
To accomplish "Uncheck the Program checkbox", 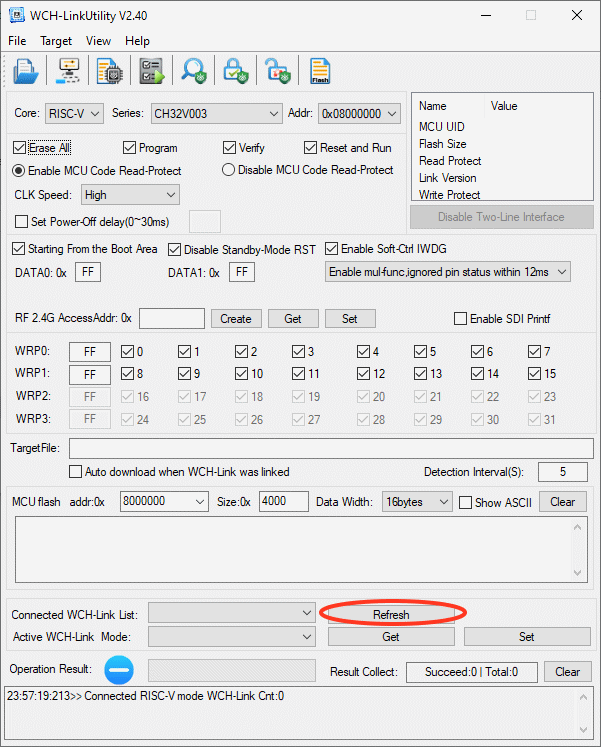I will 129,148.
